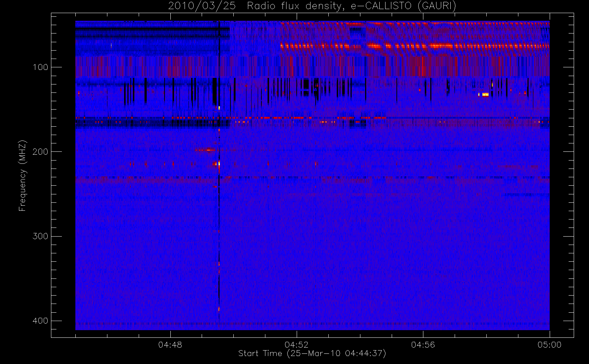Click the "400" frequency tick label

pyautogui.click(x=40, y=321)
